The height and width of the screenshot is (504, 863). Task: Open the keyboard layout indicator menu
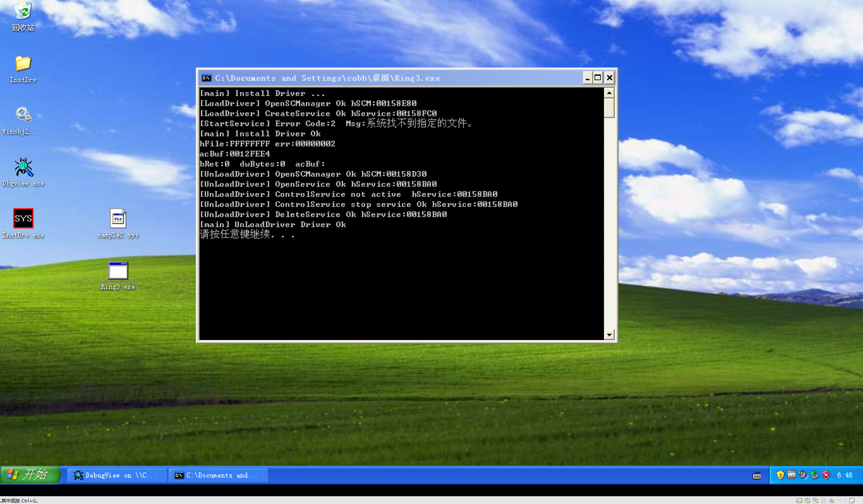pos(757,475)
